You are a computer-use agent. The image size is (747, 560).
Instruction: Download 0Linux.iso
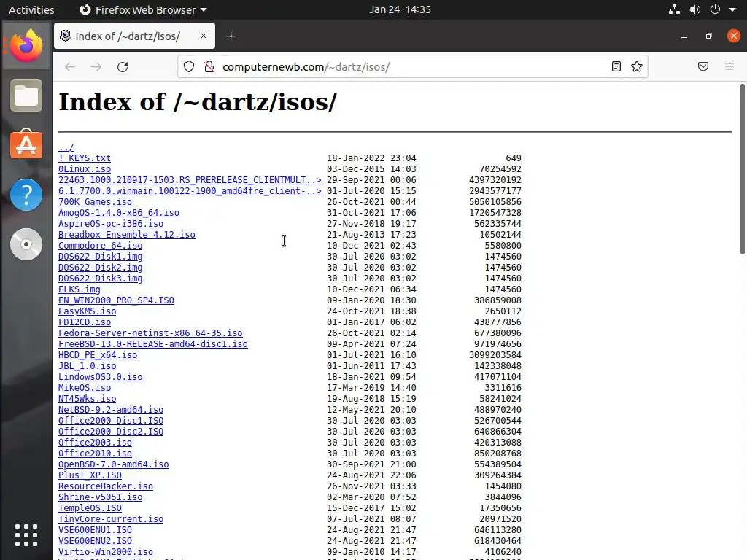coord(85,169)
